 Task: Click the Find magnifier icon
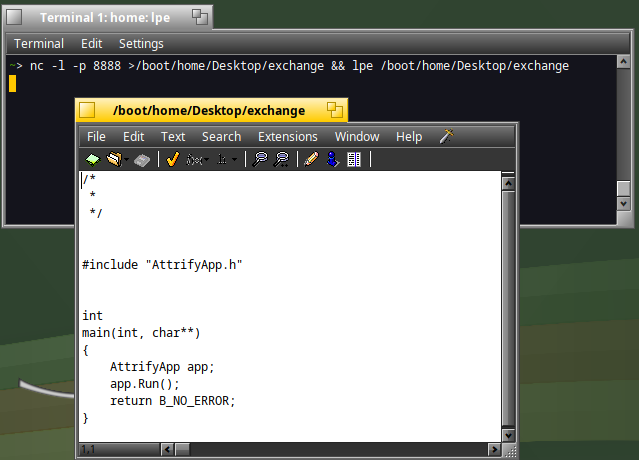click(x=260, y=159)
